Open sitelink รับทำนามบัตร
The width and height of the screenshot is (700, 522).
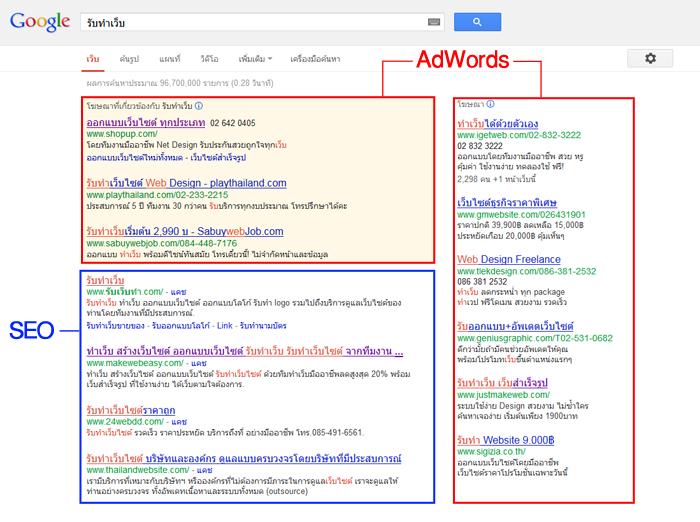click(x=263, y=326)
